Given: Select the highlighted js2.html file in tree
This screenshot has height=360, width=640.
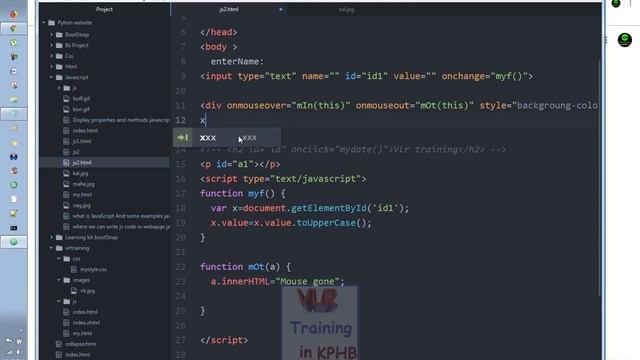Looking at the screenshot, I should pos(104,162).
